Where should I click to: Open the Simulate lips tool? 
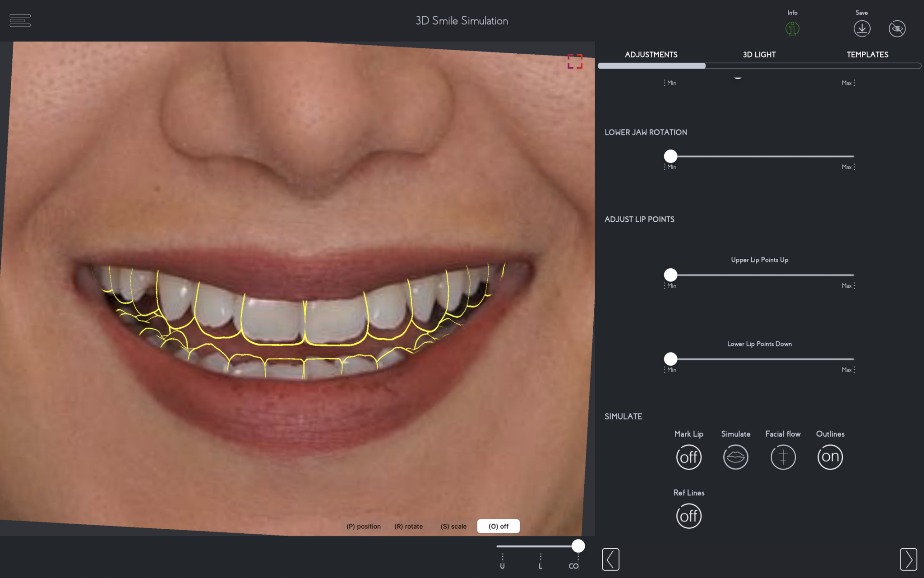735,457
